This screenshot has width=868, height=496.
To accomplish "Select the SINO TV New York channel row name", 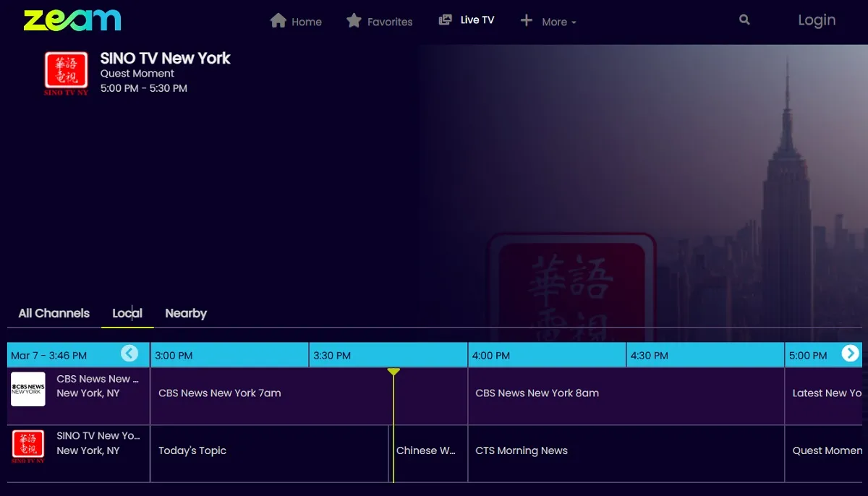I will 98,436.
